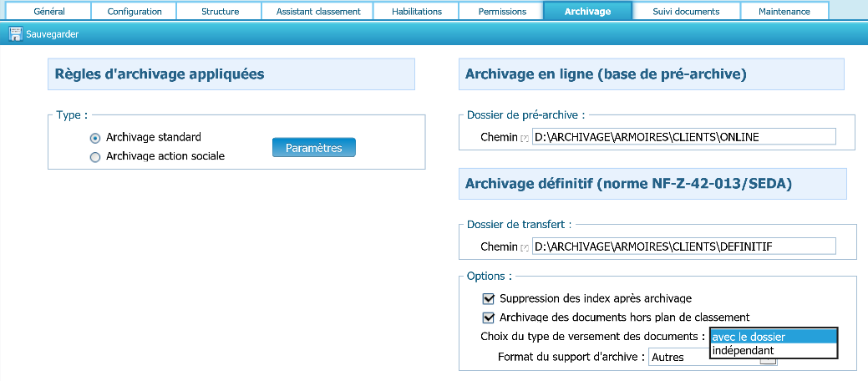The height and width of the screenshot is (381, 868).
Task: Click the Dossier de pré-archive path field
Action: pyautogui.click(x=683, y=137)
